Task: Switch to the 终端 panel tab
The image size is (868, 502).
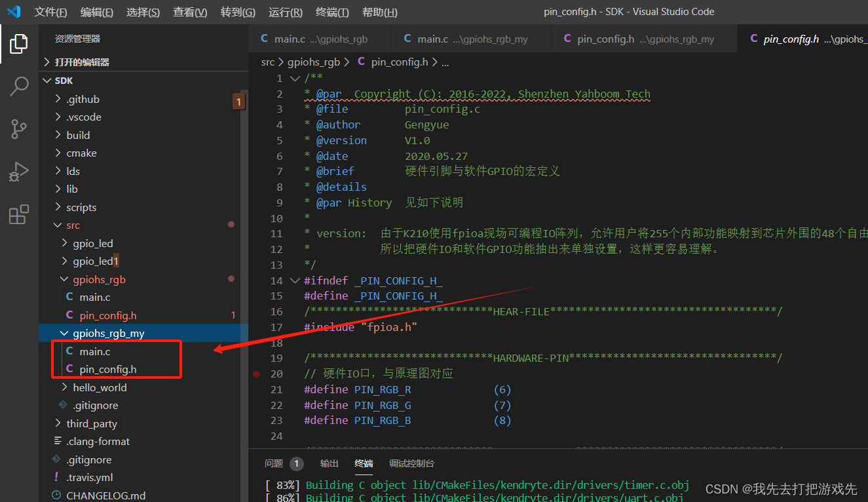Action: [364, 463]
